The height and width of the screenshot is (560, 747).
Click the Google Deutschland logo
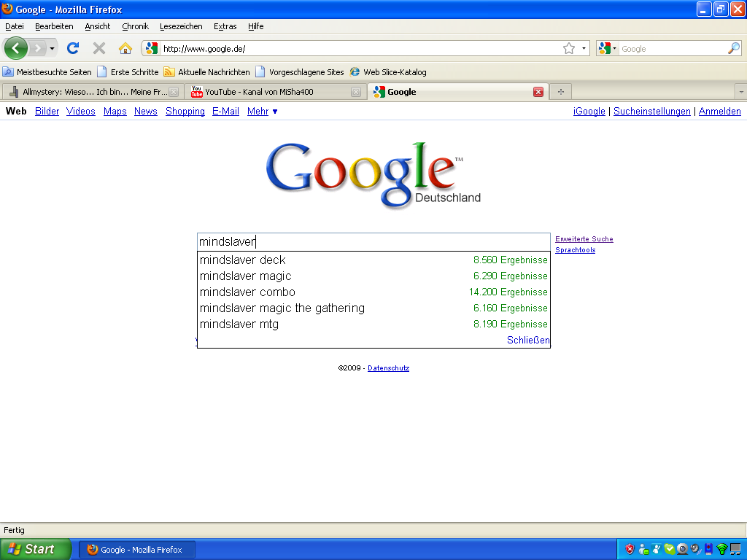click(x=373, y=175)
